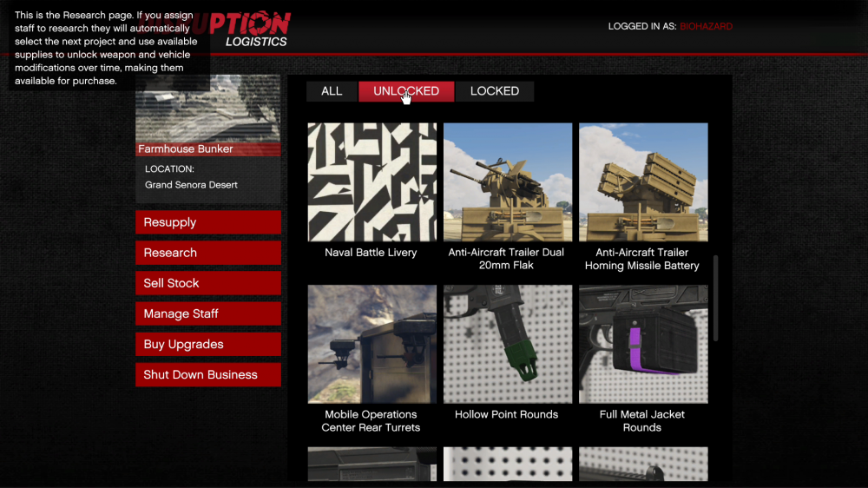Switch to the ALL research tab
The width and height of the screenshot is (868, 488).
(x=332, y=91)
